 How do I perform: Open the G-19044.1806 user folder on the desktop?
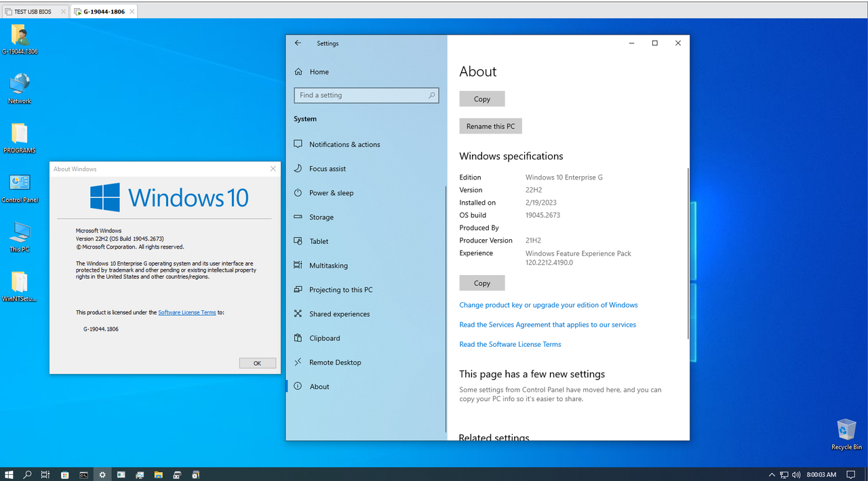point(20,40)
